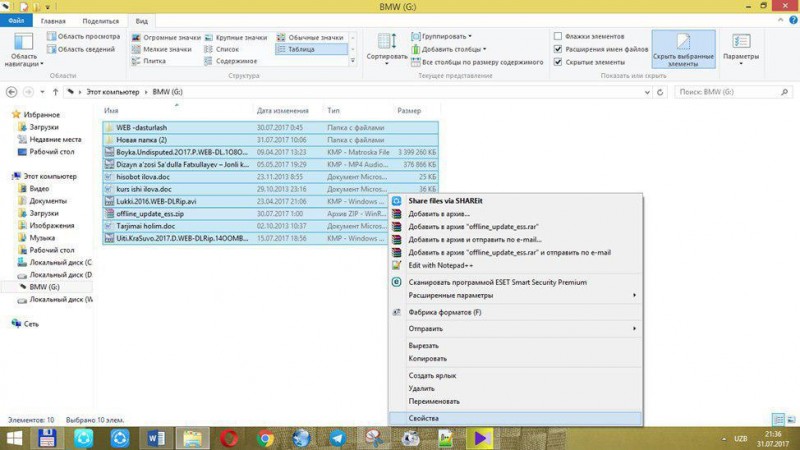Open Windows Start button
This screenshot has width=800, height=450.
pyautogui.click(x=14, y=439)
